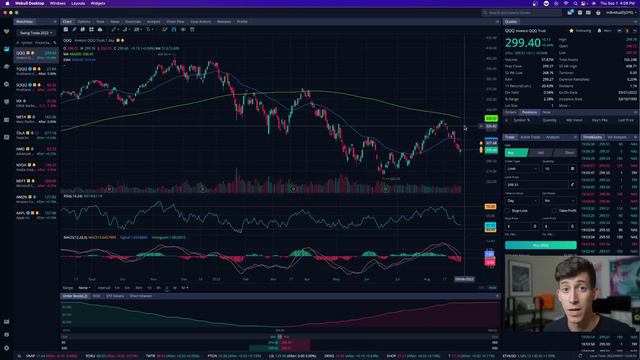Select the TQQQ row in watchlist
Viewport: 640px width, 360px height.
[36, 71]
